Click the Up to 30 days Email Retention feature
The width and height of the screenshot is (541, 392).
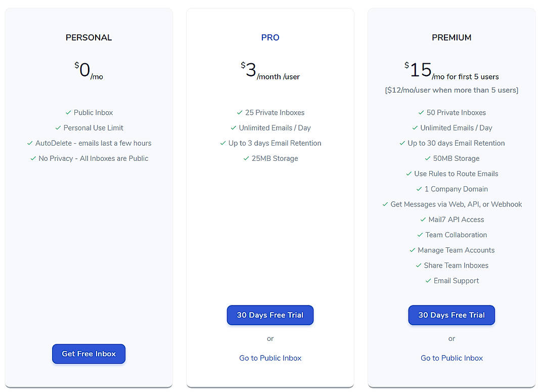[x=457, y=143]
